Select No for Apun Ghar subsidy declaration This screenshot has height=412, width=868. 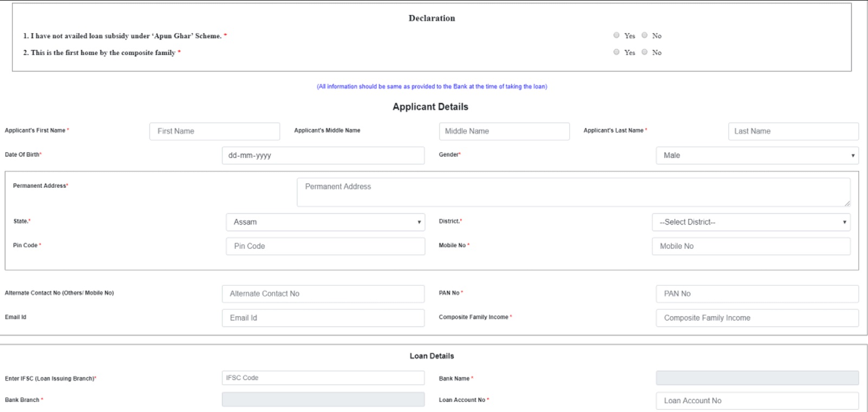coord(644,35)
